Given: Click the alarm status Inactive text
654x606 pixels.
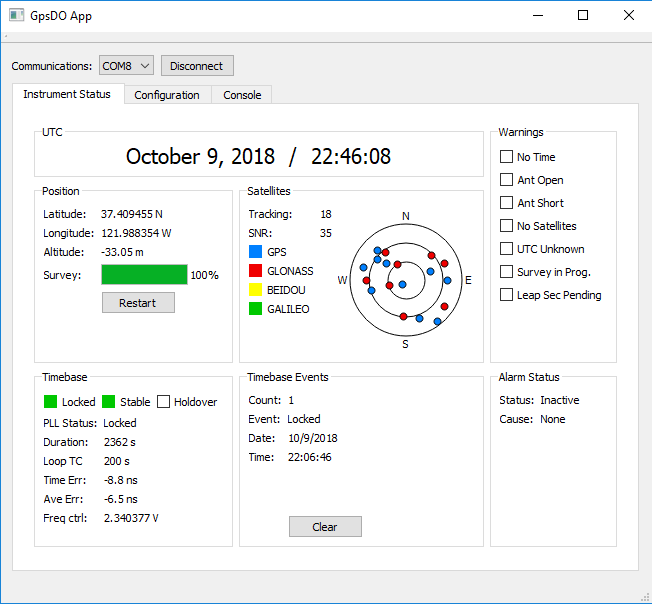Looking at the screenshot, I should coord(560,400).
